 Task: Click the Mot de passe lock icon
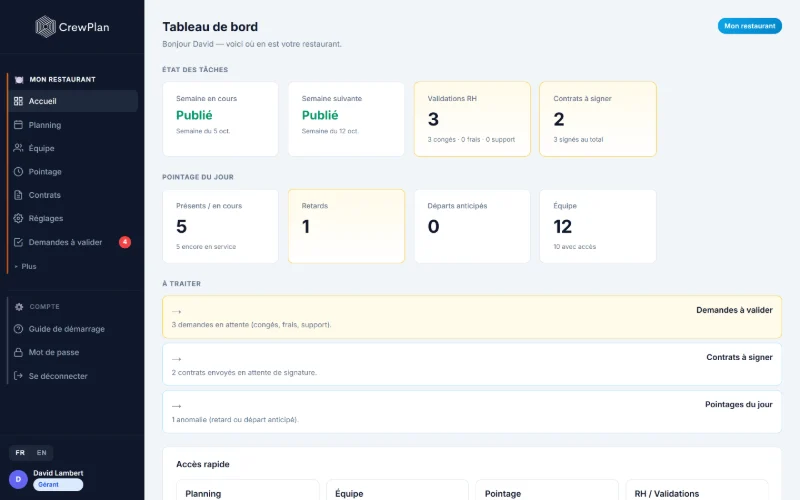click(x=18, y=353)
